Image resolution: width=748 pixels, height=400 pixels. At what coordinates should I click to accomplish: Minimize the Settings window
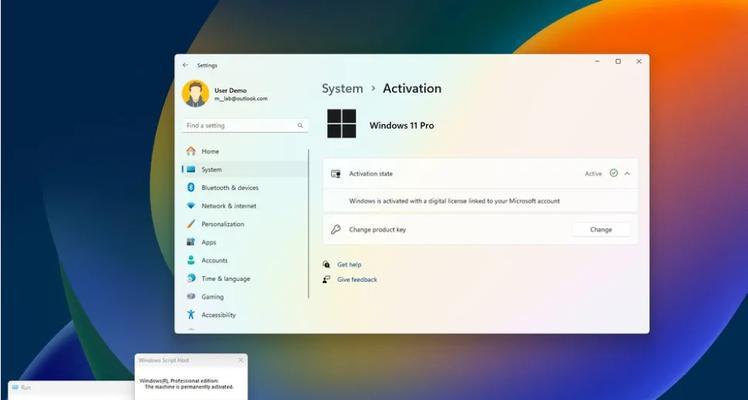pos(597,61)
